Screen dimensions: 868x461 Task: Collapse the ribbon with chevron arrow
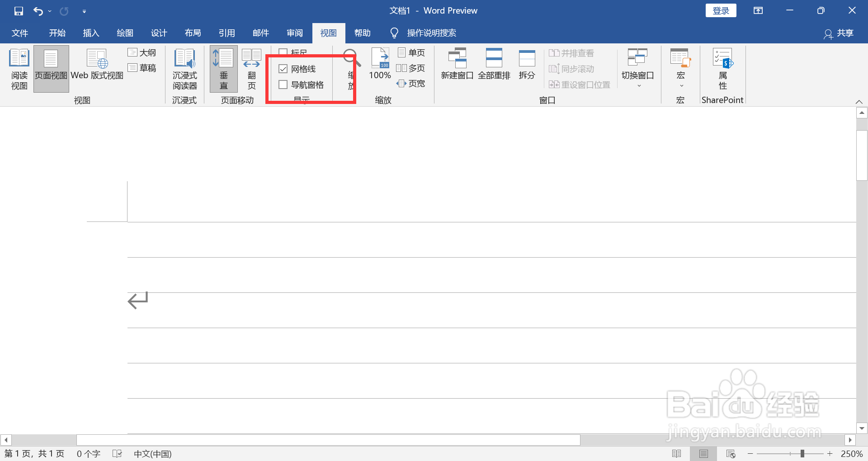point(859,102)
